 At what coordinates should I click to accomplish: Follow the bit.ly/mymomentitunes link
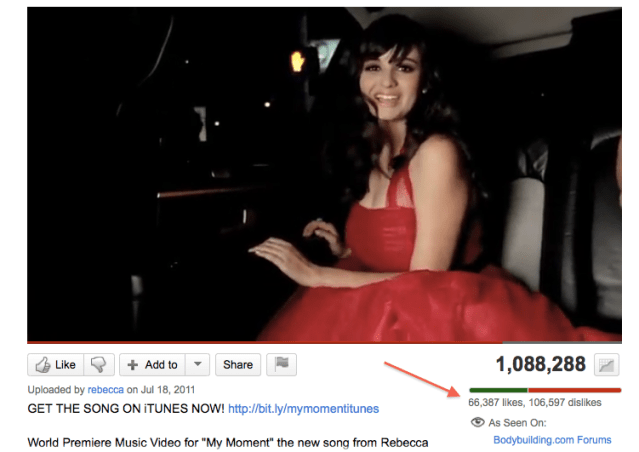pos(303,408)
